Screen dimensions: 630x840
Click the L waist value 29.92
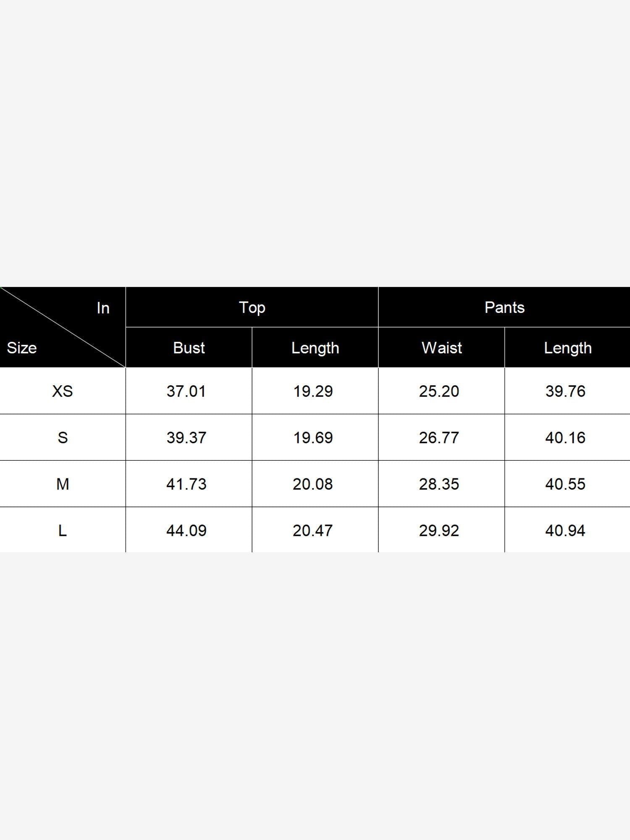[439, 530]
